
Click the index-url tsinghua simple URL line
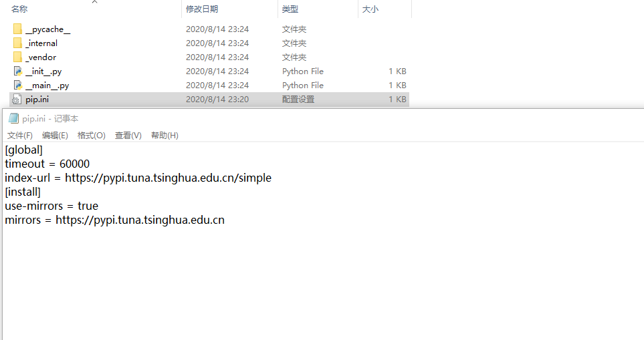point(138,178)
